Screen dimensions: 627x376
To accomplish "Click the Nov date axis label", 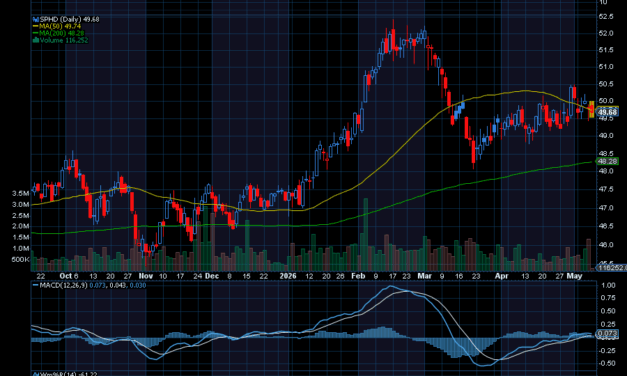I will click(146, 276).
